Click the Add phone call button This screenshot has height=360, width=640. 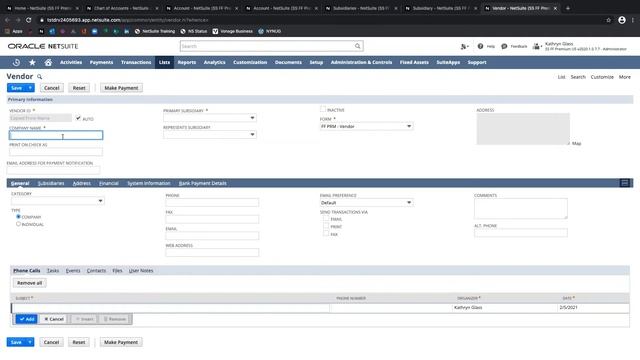(x=27, y=319)
